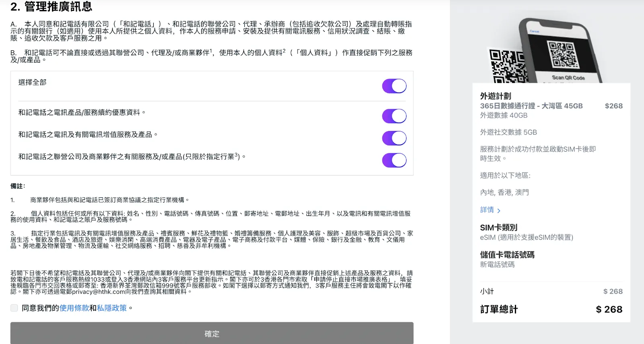Click the 儲值卡電話號碼 heading

pyautogui.click(x=507, y=255)
